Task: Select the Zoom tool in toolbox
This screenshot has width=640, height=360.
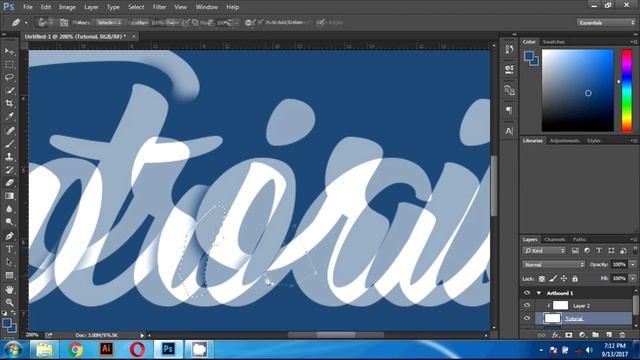Action: tap(9, 302)
